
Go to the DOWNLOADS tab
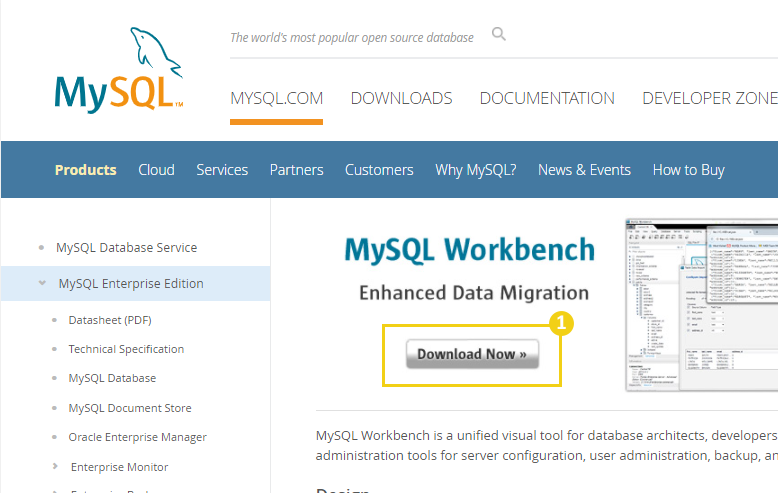click(x=401, y=98)
